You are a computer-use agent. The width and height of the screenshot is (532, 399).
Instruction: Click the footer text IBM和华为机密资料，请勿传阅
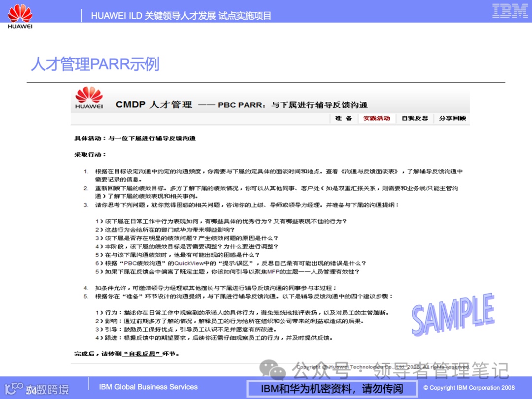point(331,388)
